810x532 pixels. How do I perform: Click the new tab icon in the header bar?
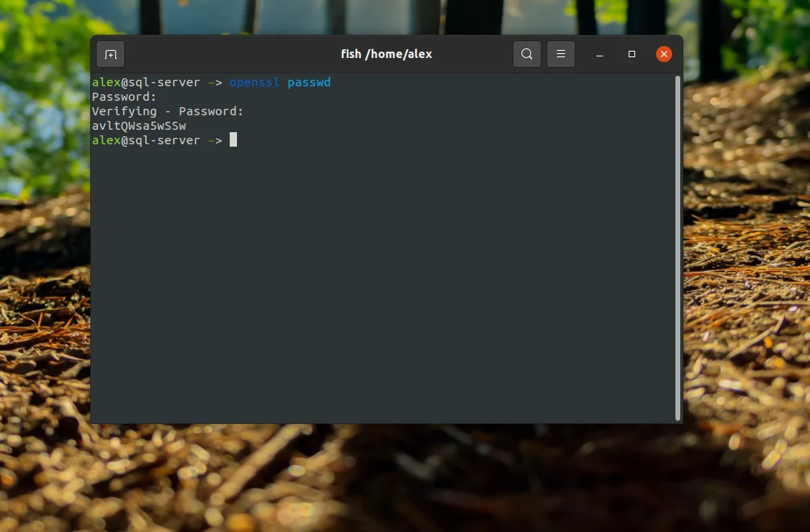[x=110, y=54]
